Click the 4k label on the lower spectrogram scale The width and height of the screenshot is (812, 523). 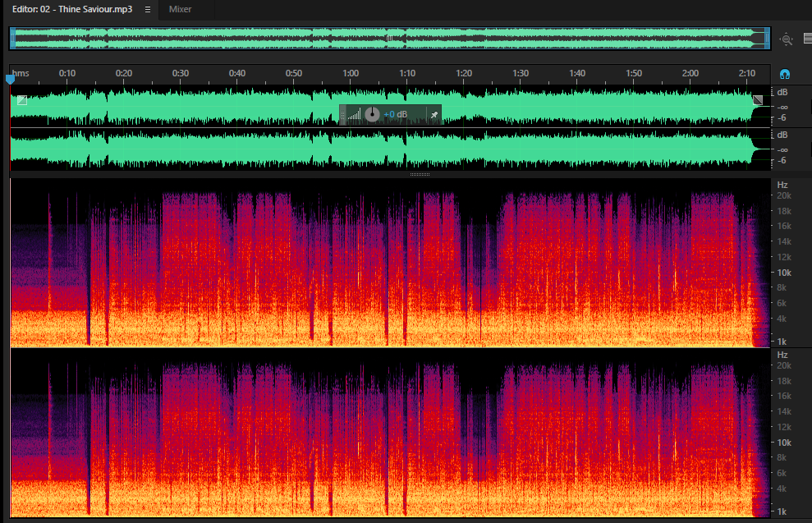pos(782,489)
